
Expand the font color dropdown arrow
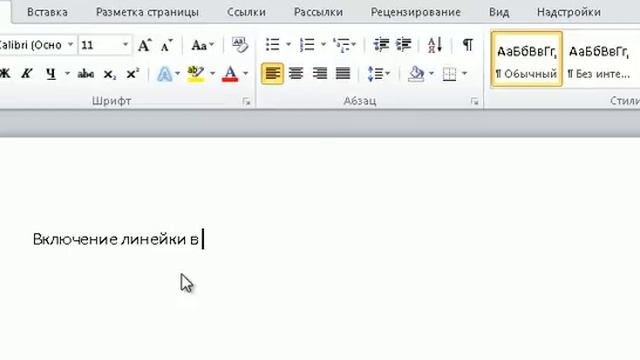pos(245,73)
